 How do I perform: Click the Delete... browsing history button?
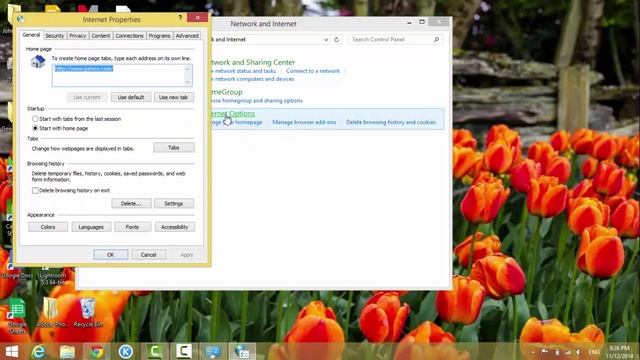(131, 203)
